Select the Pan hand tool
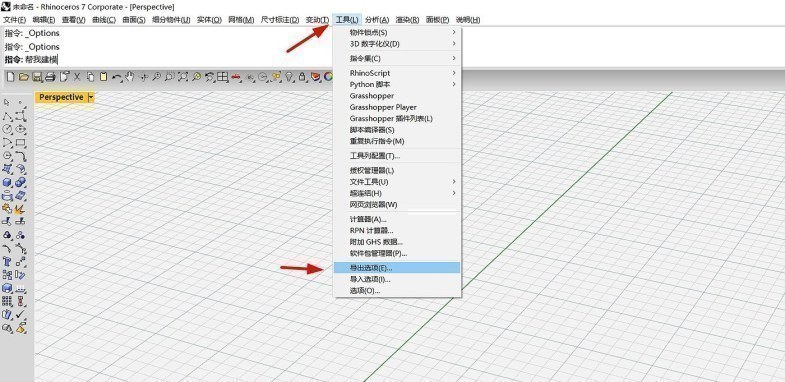Image resolution: width=785 pixels, height=382 pixels. (130, 77)
